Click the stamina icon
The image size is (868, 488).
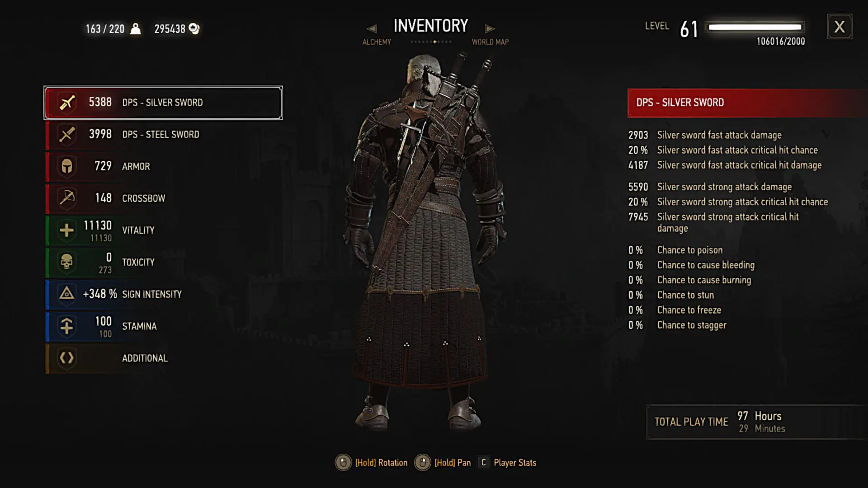[67, 326]
